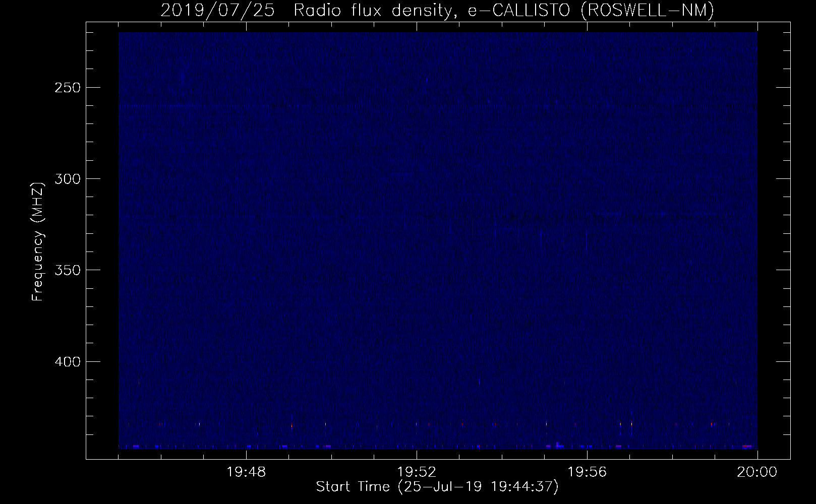Click the 350 frequency tick label
The height and width of the screenshot is (504, 816).
(67, 270)
